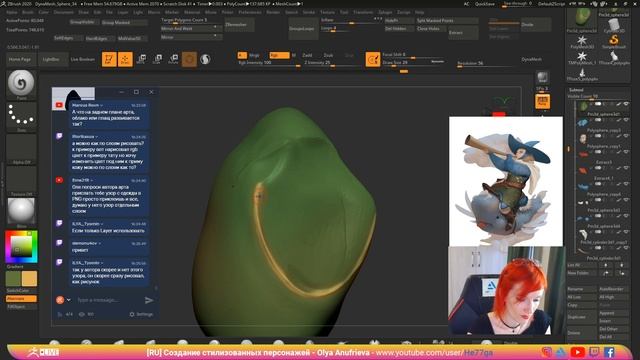Toggle Live Boolean
The width and height of the screenshot is (640, 360).
[83, 59]
